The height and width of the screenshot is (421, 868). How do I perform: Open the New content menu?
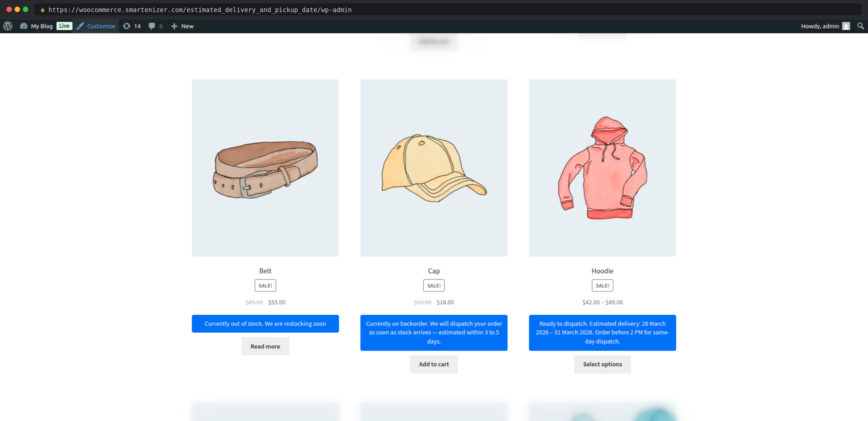(187, 26)
